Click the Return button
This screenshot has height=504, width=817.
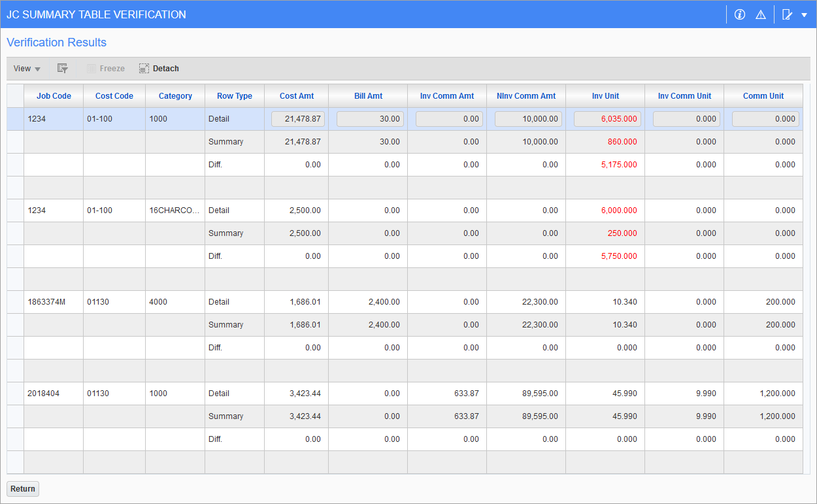pos(23,489)
